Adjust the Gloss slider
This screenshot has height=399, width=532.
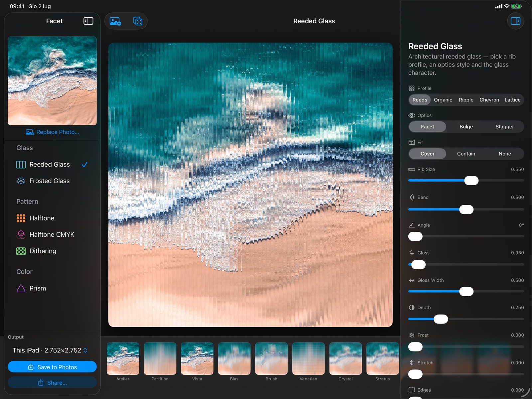coord(466,265)
